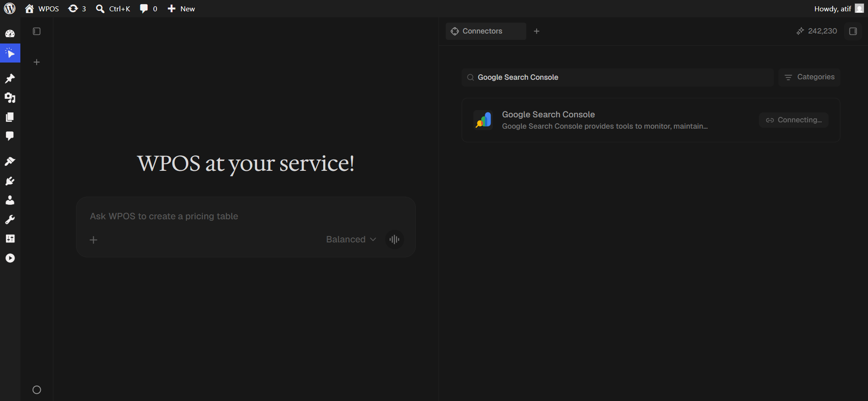
Task: Add a new tab beside Connectors
Action: click(537, 31)
